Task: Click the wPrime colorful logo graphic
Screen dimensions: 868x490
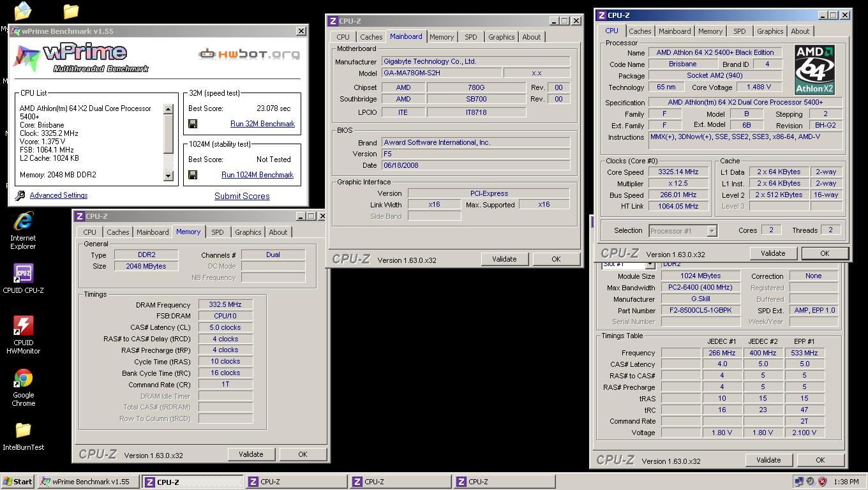Action: pos(26,59)
